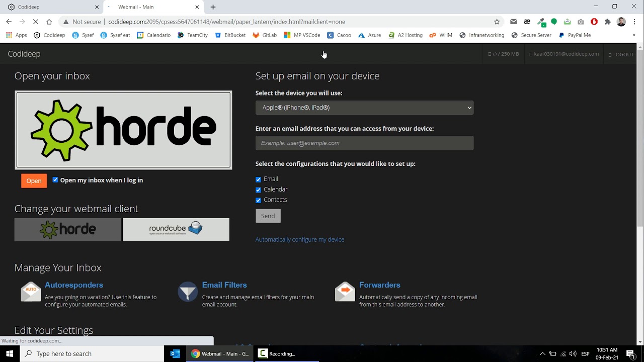This screenshot has height=362, width=644.
Task: Open the Sysef bookmark
Action: point(83,35)
